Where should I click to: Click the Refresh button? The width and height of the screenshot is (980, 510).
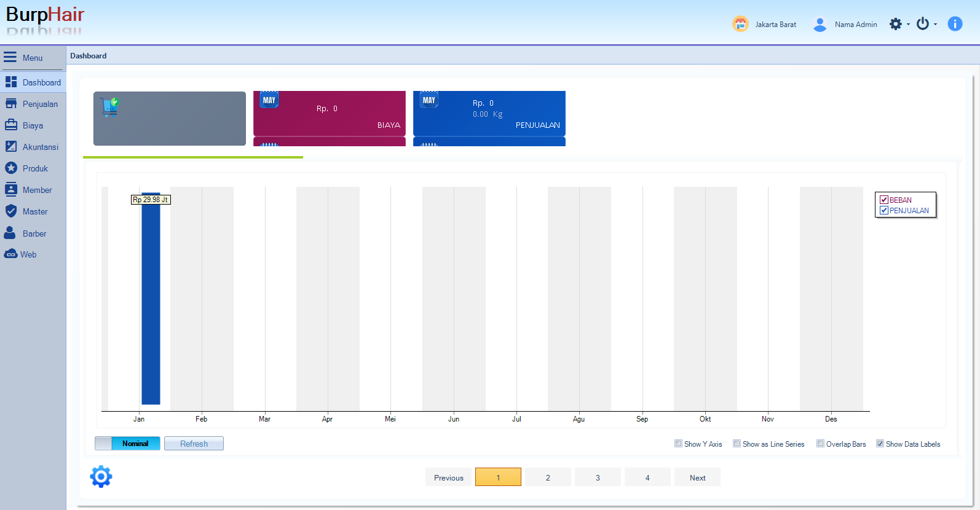(x=194, y=444)
